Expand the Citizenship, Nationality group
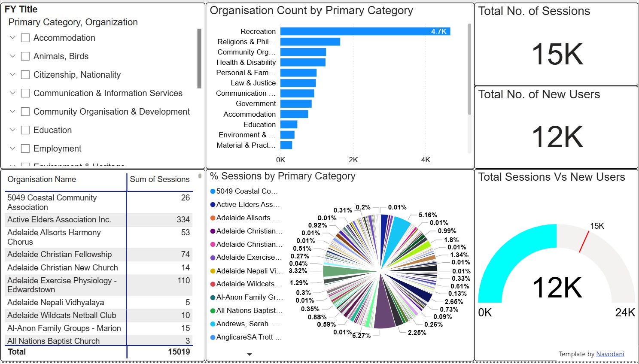The width and height of the screenshot is (639, 364). pyautogui.click(x=12, y=75)
